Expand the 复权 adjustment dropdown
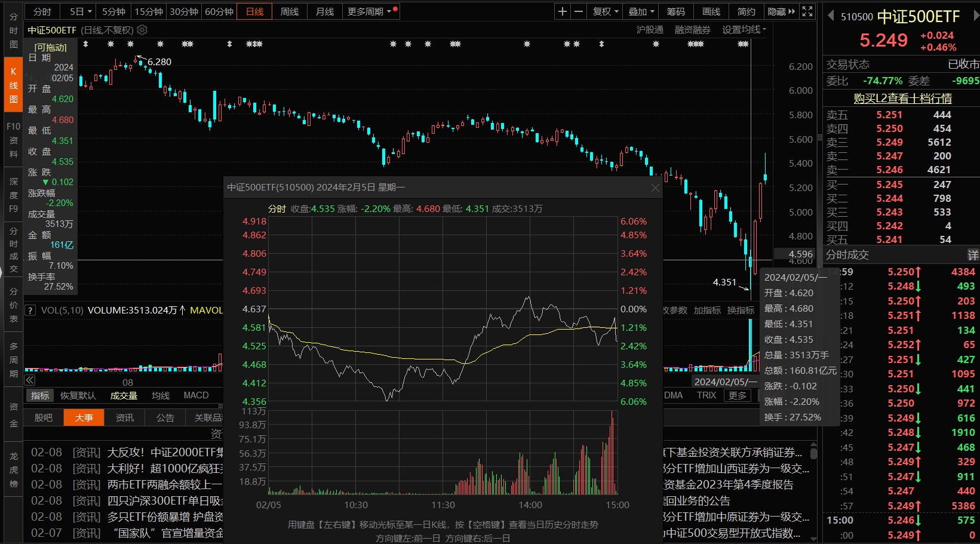This screenshot has width=980, height=544. pos(606,11)
